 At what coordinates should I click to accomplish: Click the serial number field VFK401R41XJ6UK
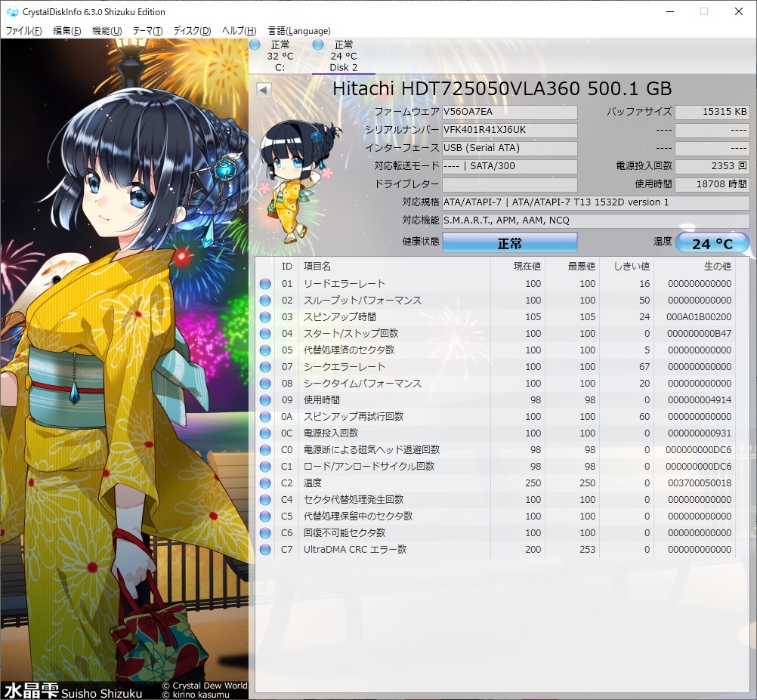pos(510,130)
